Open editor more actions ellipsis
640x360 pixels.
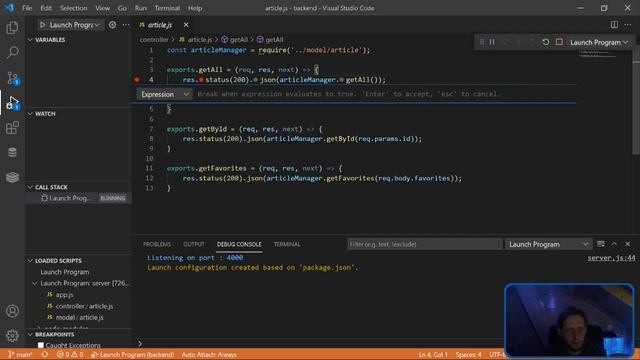[x=628, y=25]
